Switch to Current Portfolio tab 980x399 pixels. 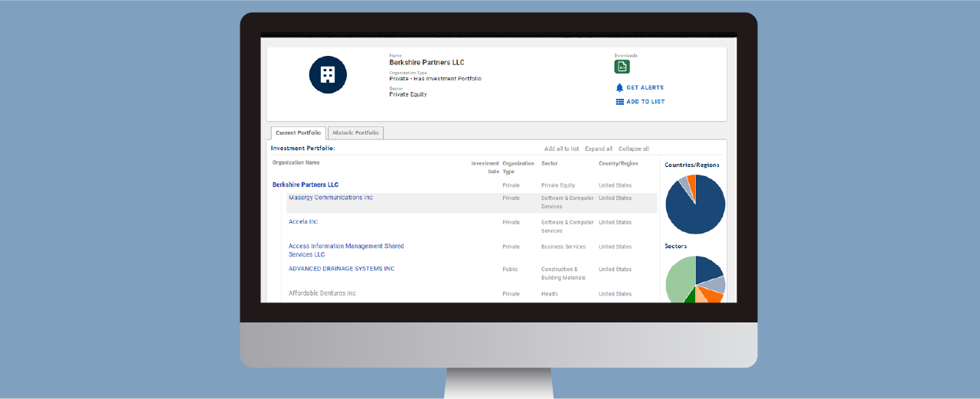pos(298,132)
